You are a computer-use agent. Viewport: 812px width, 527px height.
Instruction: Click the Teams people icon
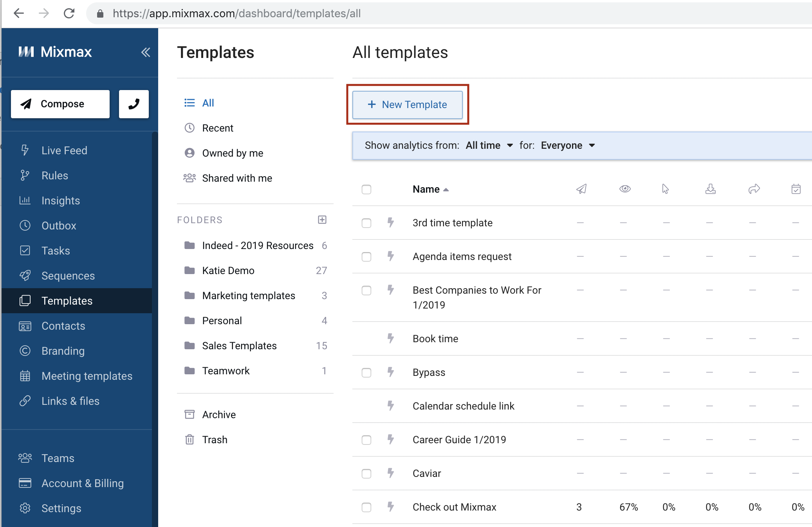25,458
